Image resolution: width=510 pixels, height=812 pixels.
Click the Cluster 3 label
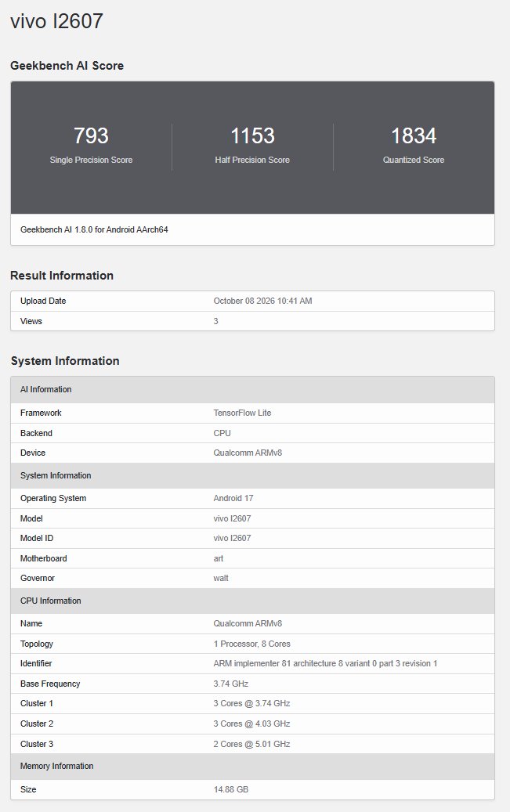pyautogui.click(x=37, y=744)
